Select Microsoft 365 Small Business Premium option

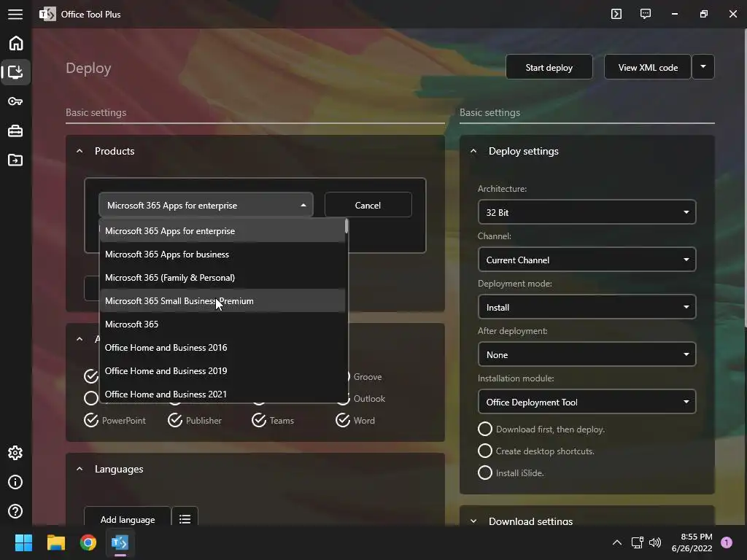click(222, 301)
